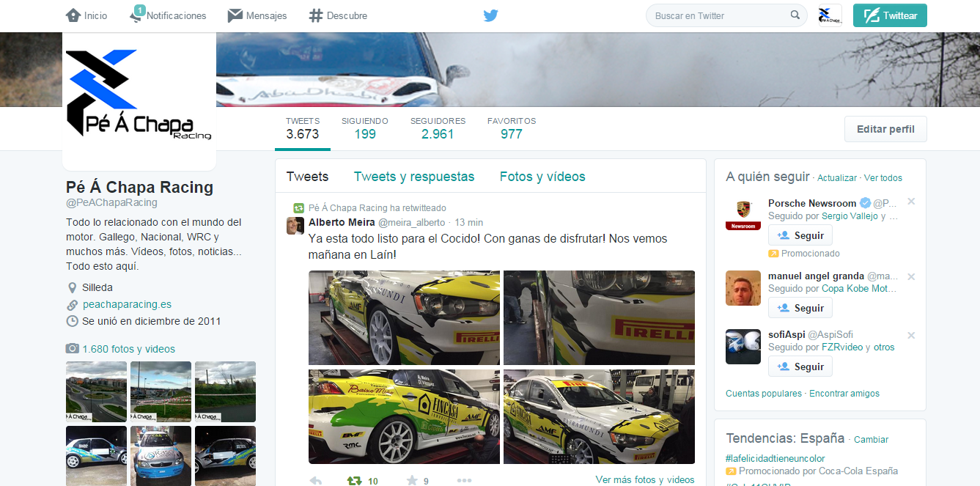Open FZRvideo follower link
Viewport: 980px width, 486px height.
(x=842, y=347)
